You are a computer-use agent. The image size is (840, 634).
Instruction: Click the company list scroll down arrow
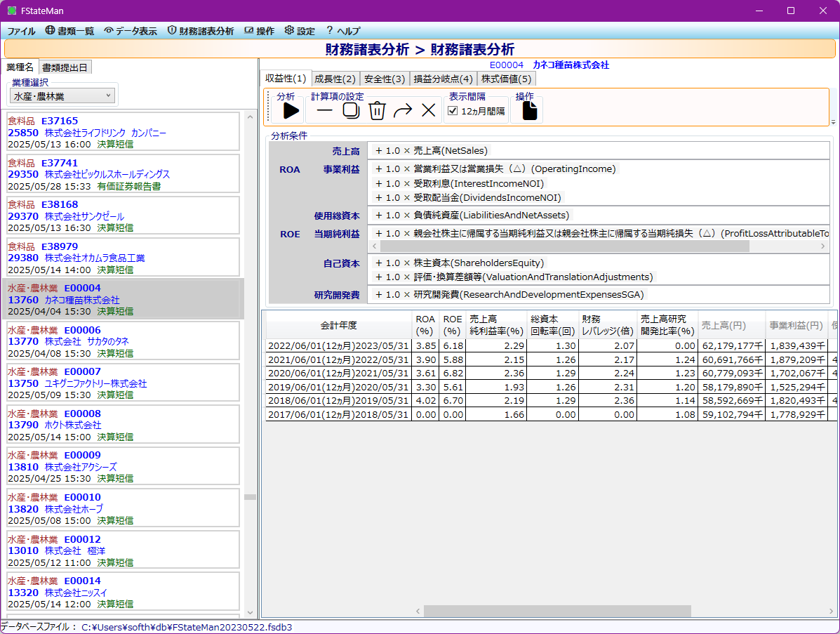251,612
